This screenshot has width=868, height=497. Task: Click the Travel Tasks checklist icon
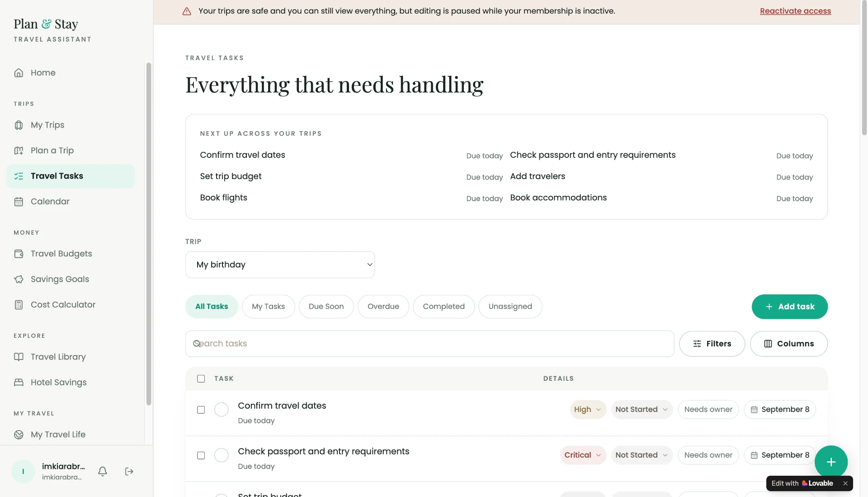[19, 176]
